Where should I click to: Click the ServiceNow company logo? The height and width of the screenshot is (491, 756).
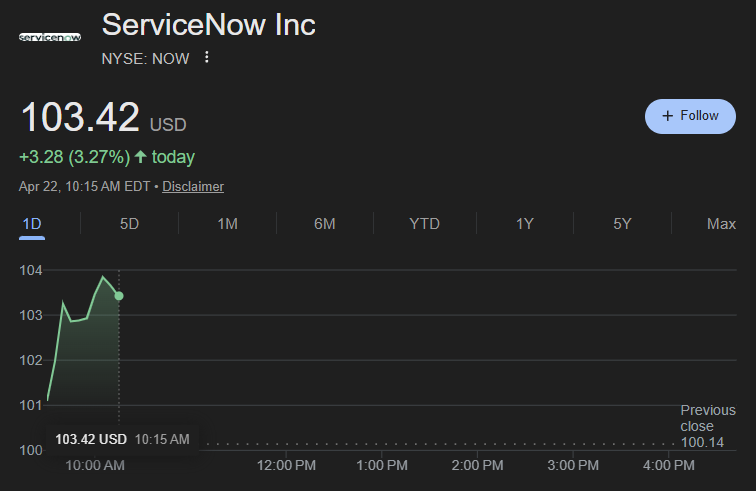[50, 37]
